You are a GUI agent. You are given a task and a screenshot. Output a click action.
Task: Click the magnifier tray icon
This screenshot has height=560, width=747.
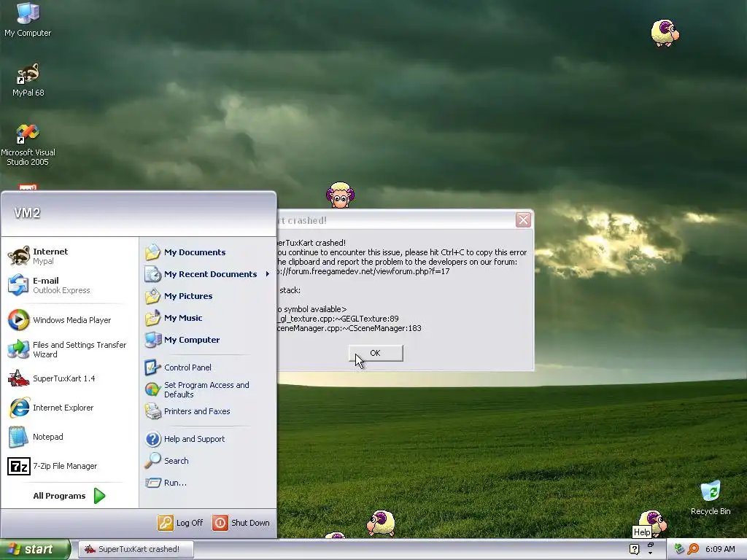pos(693,549)
